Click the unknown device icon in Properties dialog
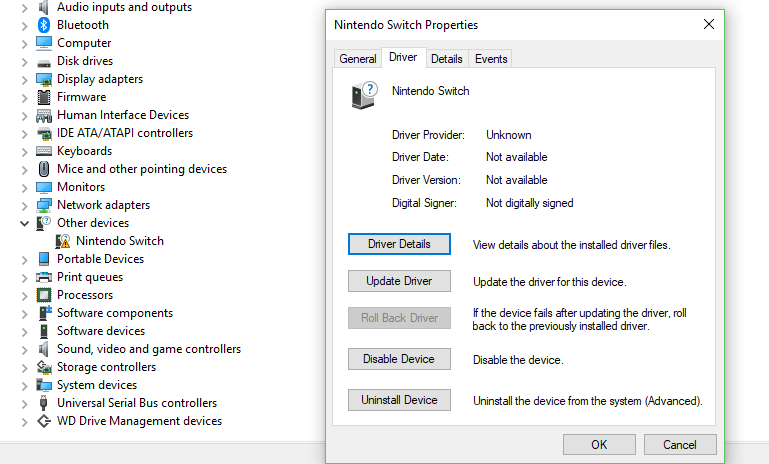Screen dimensions: 769x464 (364, 95)
